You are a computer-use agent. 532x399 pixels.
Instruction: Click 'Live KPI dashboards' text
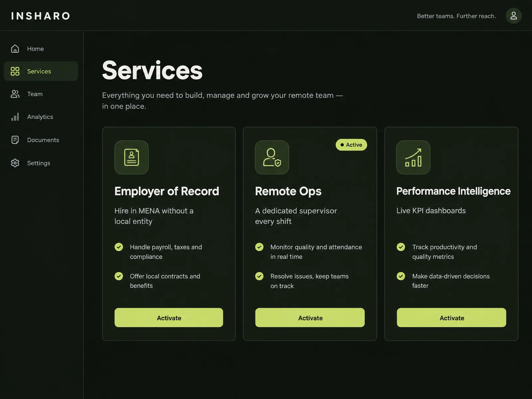[x=431, y=210]
